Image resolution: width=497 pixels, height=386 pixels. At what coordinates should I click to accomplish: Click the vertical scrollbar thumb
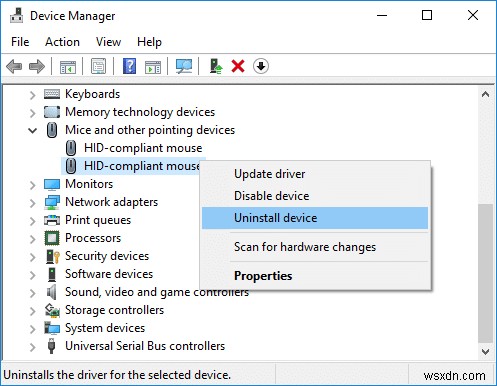click(x=486, y=273)
